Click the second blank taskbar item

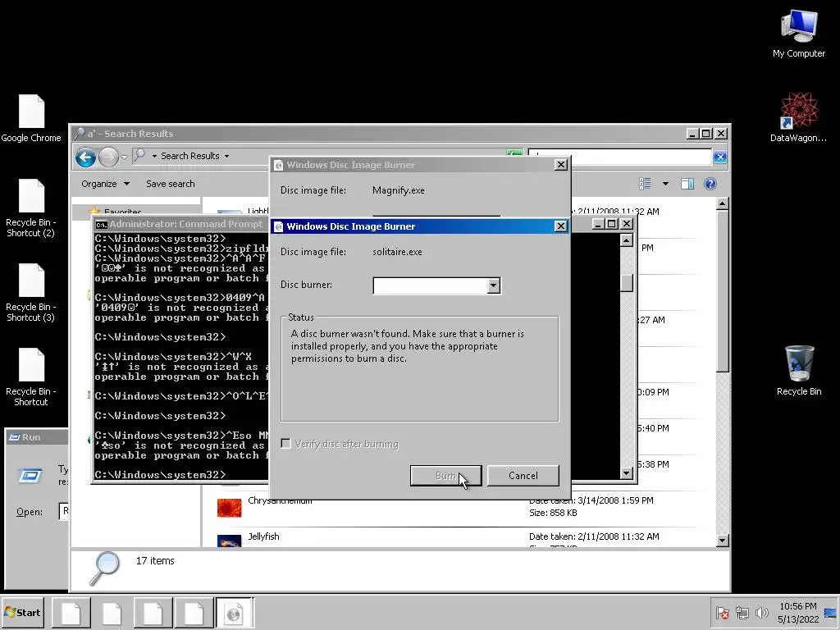click(x=112, y=613)
